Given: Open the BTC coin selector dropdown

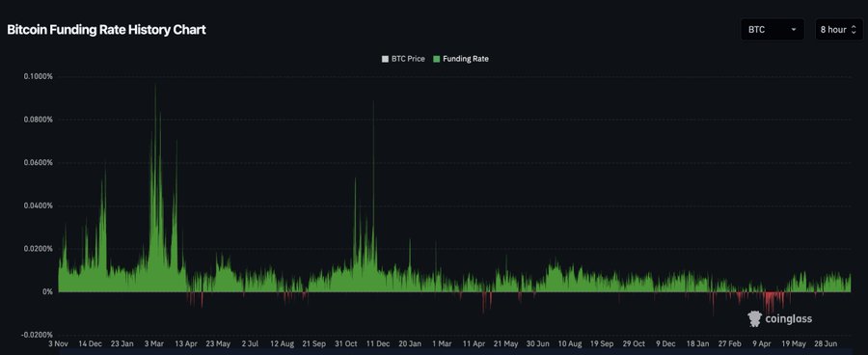Looking at the screenshot, I should (x=773, y=29).
